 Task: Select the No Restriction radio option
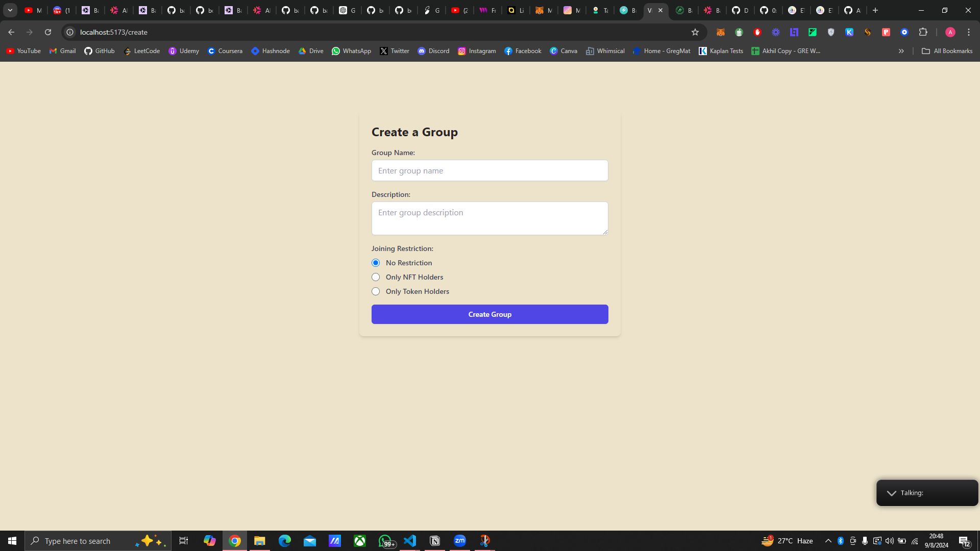coord(376,263)
